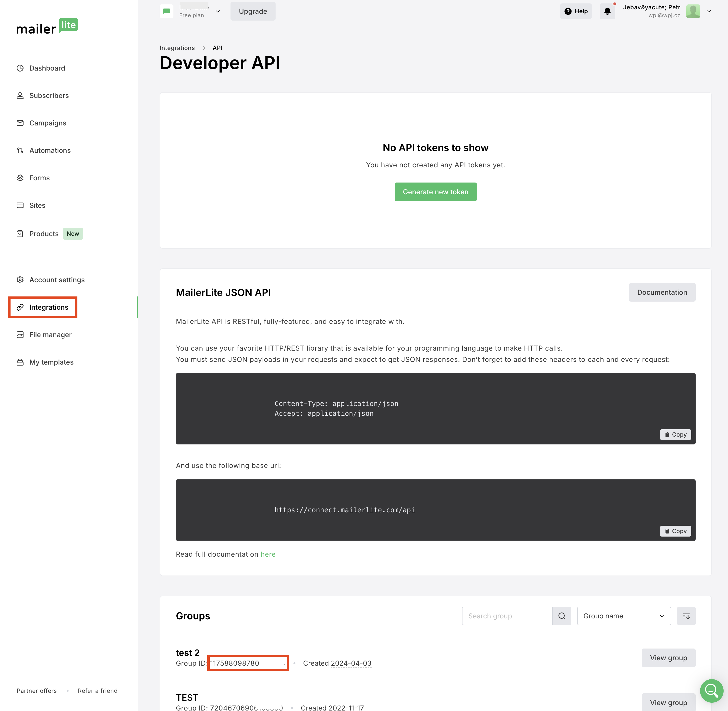Click the group search magnifier icon
Viewport: 728px width, 711px height.
coord(561,616)
